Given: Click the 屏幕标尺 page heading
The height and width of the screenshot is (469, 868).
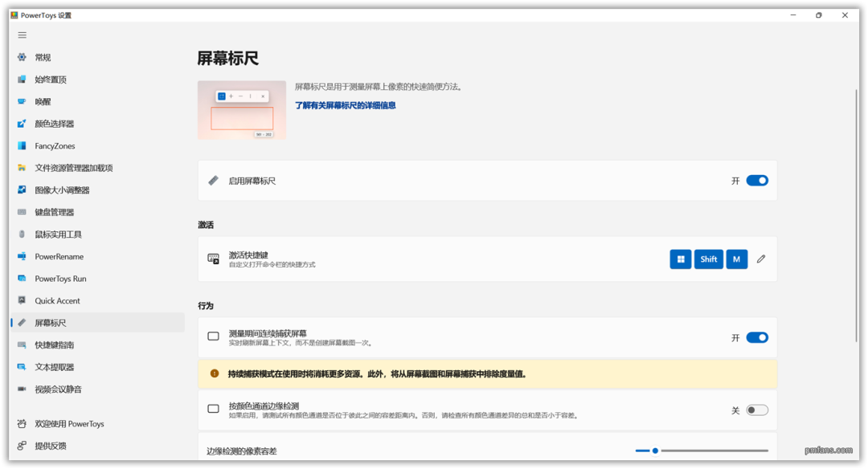Looking at the screenshot, I should pyautogui.click(x=228, y=58).
